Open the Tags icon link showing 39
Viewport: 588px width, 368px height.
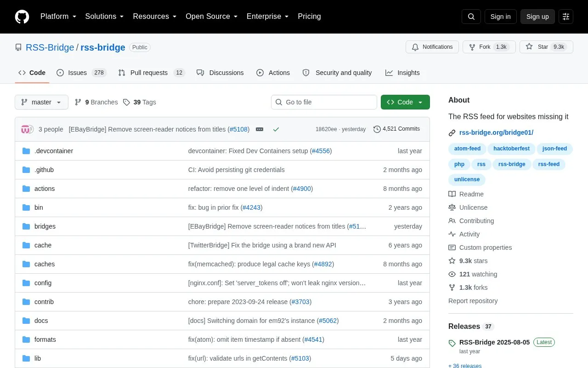139,102
